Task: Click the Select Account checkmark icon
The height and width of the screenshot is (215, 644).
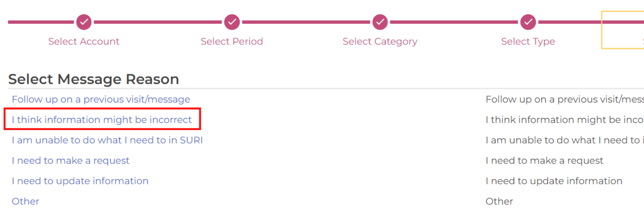Action: point(84,22)
